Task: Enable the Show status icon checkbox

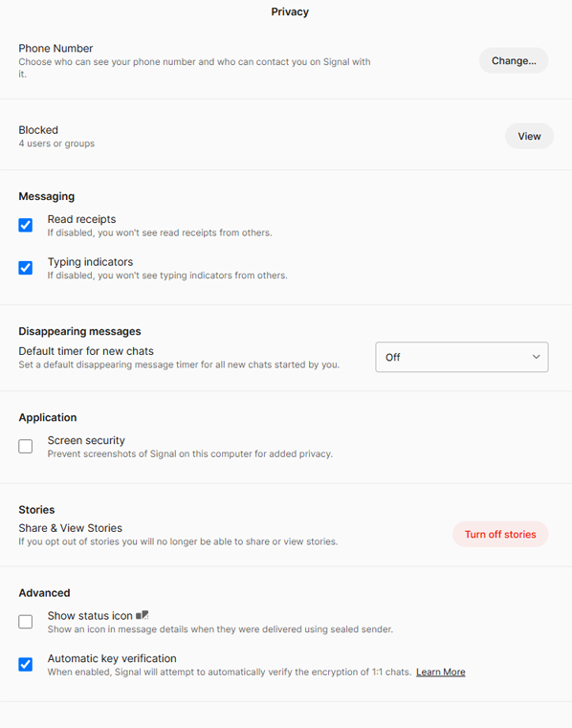Action: pos(26,622)
